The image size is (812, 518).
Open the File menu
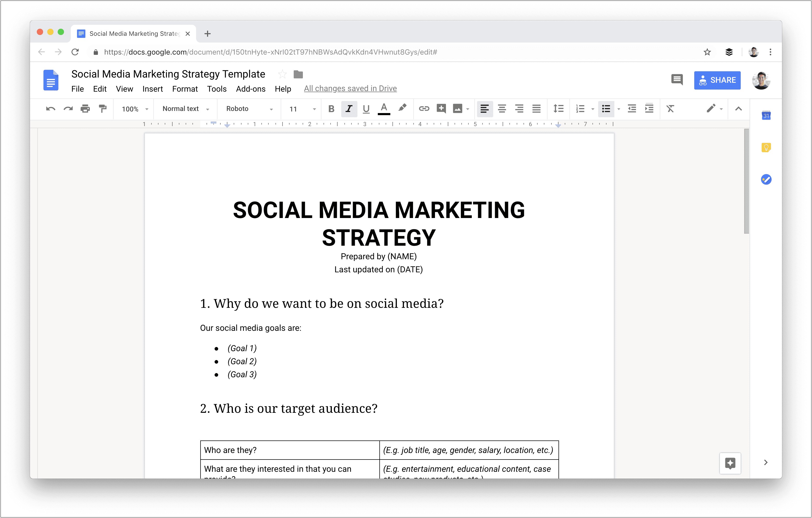78,89
